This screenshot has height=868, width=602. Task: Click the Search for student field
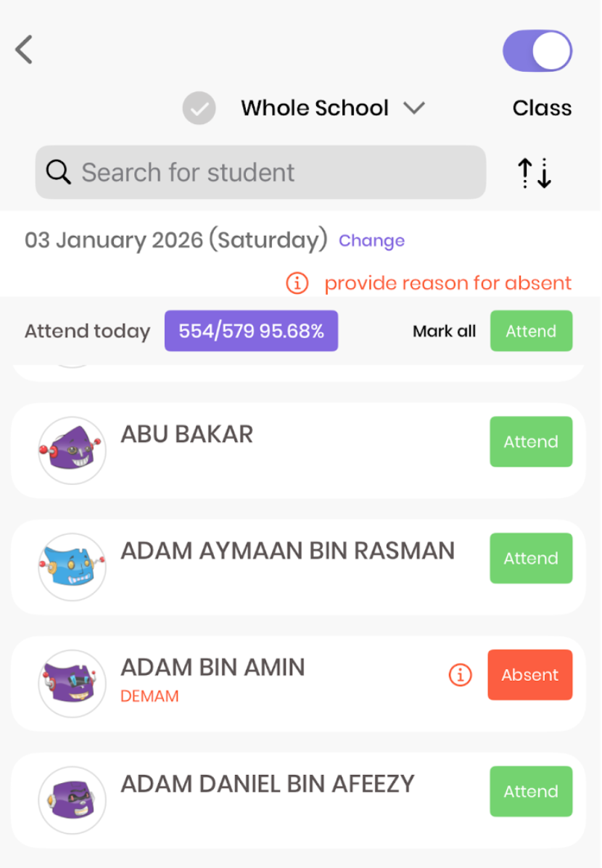click(276, 172)
